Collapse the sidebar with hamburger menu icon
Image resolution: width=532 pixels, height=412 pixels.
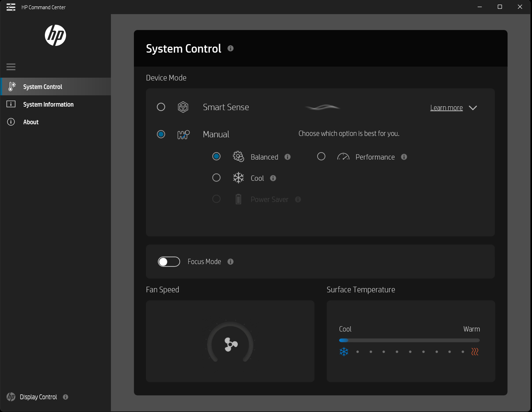(x=11, y=67)
